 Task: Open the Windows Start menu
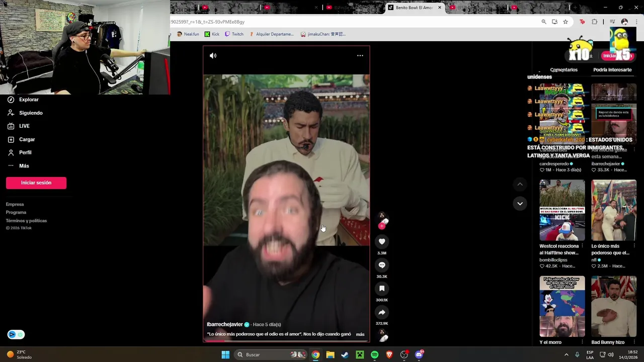point(225,355)
